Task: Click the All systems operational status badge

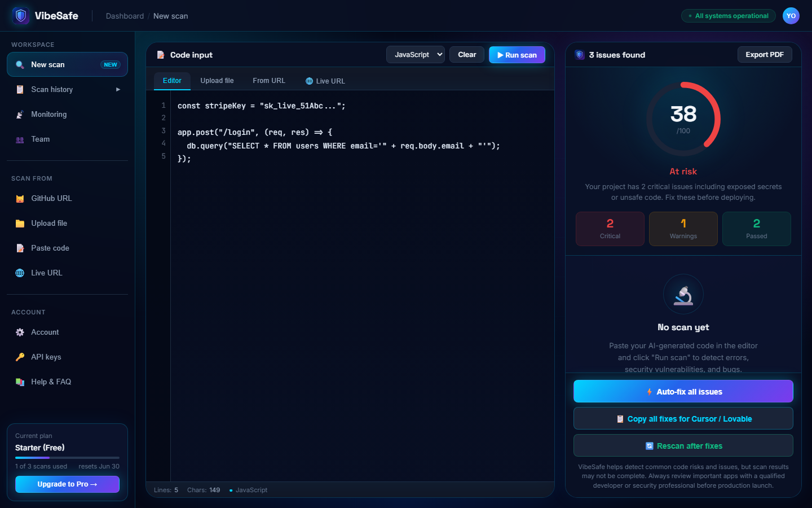Action: point(729,16)
